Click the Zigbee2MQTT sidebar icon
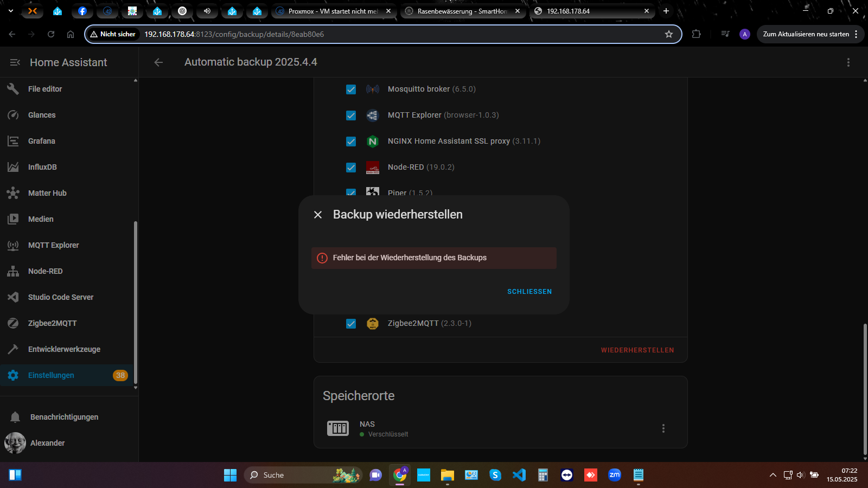Viewport: 868px width, 488px height. click(x=13, y=323)
